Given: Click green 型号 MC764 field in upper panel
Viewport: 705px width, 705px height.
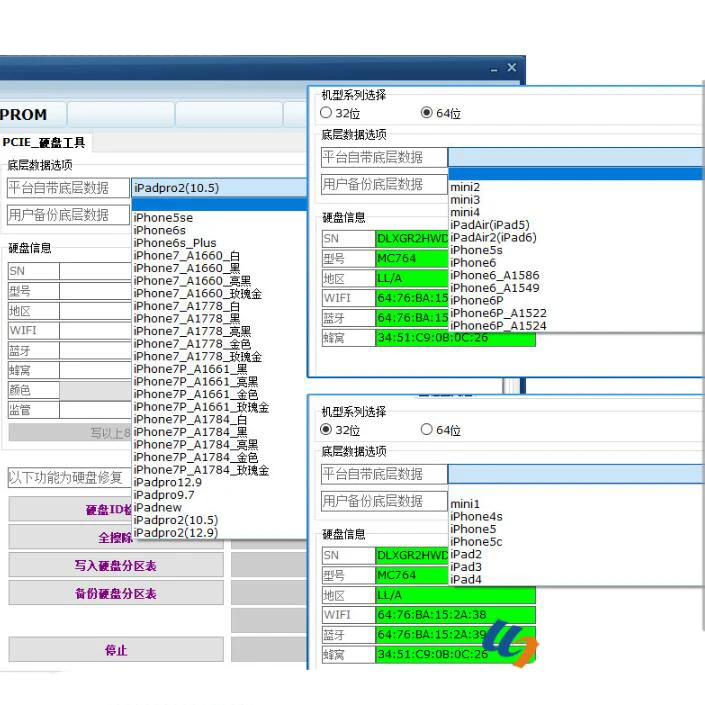Looking at the screenshot, I should coord(412,259).
